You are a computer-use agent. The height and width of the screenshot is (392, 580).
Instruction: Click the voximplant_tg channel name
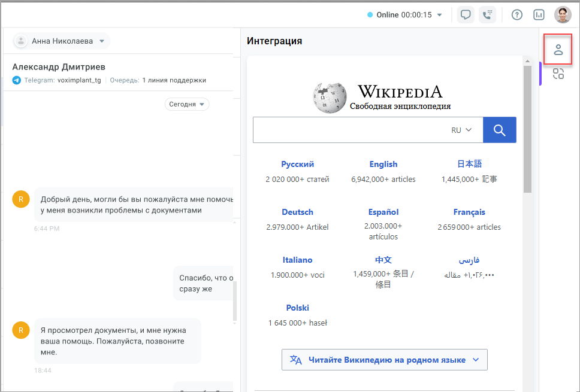(x=79, y=80)
